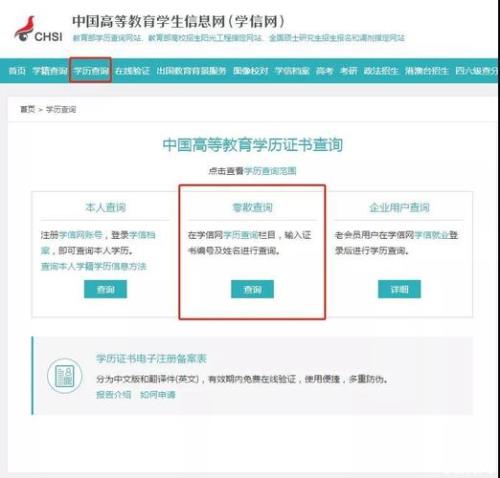The width and height of the screenshot is (500, 478).
Task: Open 学信档案 in the navigation bar
Action: click(292, 71)
